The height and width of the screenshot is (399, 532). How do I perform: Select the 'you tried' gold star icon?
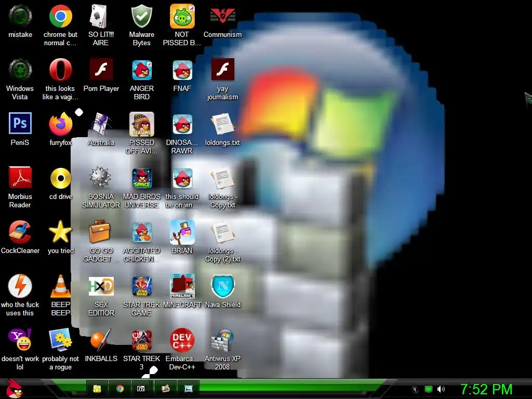pyautogui.click(x=60, y=232)
